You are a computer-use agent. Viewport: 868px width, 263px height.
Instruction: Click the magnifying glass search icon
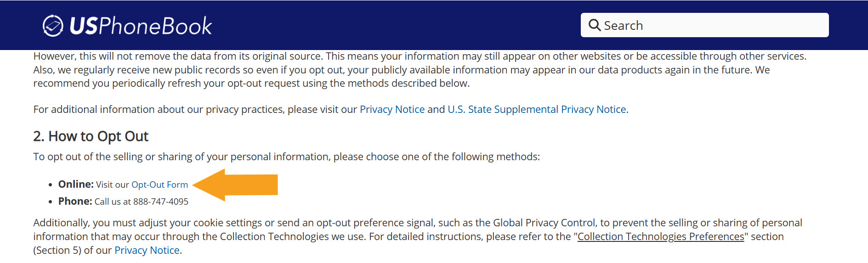tap(595, 25)
